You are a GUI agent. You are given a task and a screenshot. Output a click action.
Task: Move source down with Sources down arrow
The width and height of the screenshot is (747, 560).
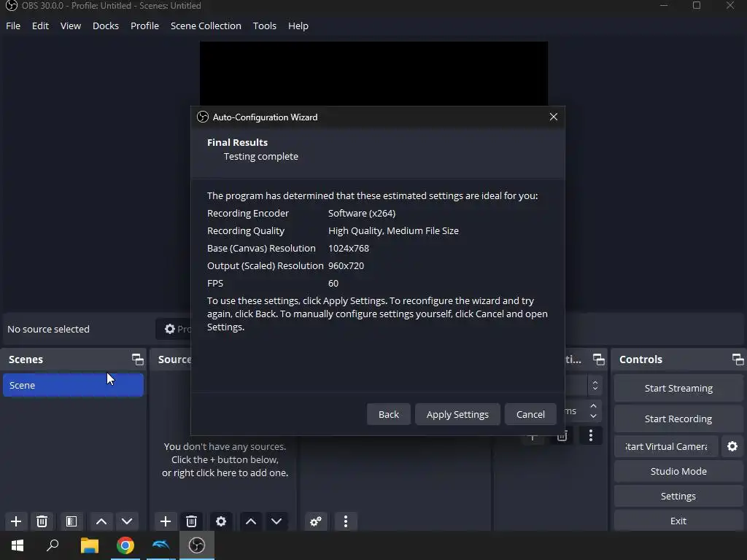pos(276,521)
